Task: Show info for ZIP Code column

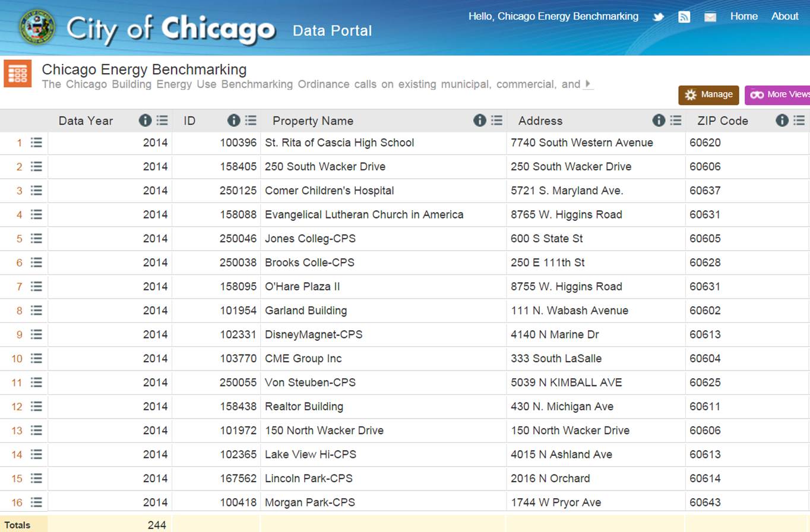Action: [782, 121]
